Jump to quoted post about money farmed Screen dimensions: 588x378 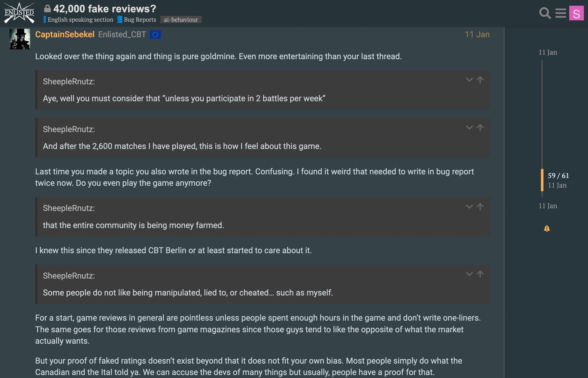[480, 207]
